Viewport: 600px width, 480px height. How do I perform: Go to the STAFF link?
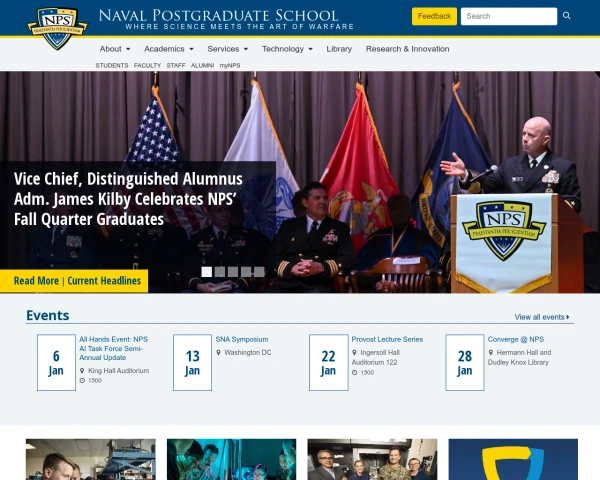tap(176, 65)
